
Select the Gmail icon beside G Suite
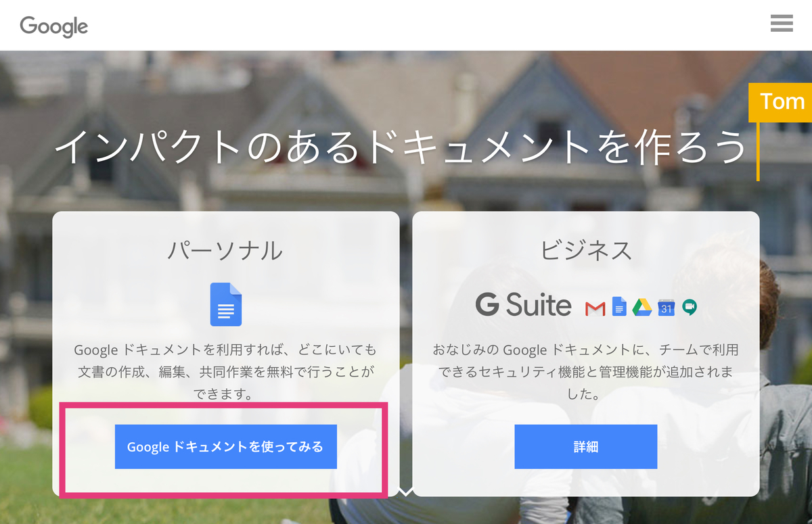pyautogui.click(x=595, y=309)
